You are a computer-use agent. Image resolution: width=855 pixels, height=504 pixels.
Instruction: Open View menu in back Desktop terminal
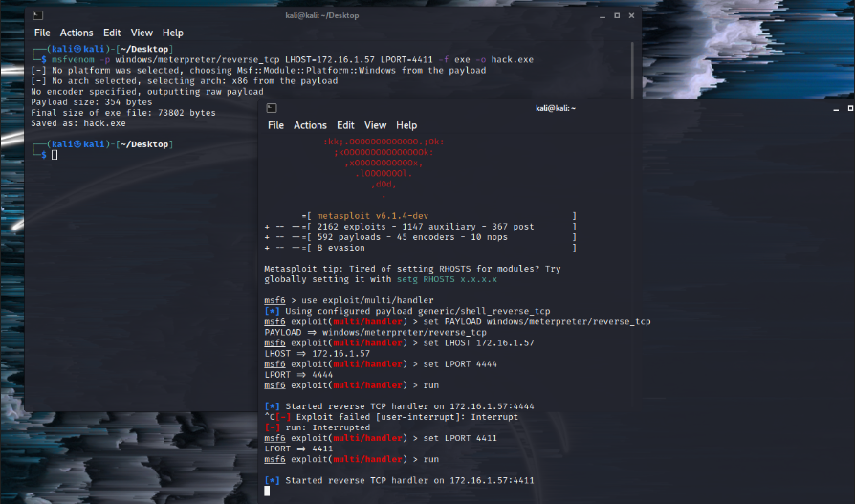pyautogui.click(x=142, y=33)
